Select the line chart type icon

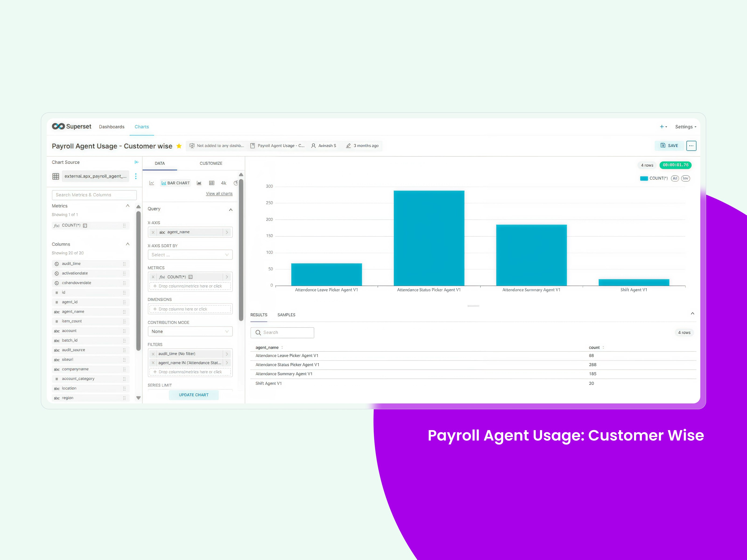152,183
